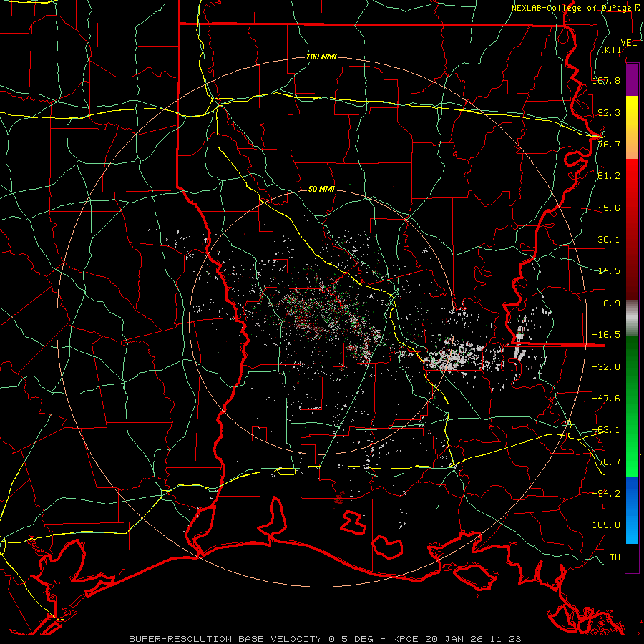Select the 14.5 velocity scale value
The height and width of the screenshot is (644, 644).
click(x=609, y=271)
